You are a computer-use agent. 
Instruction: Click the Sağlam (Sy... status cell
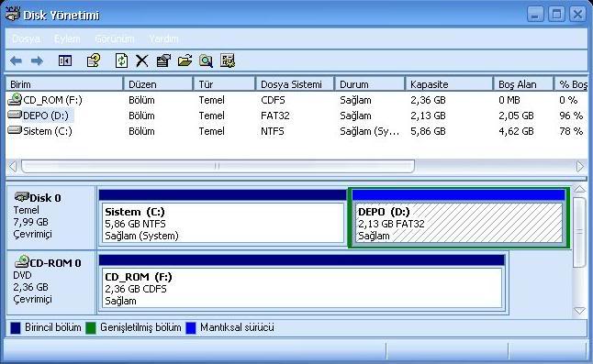pos(370,131)
